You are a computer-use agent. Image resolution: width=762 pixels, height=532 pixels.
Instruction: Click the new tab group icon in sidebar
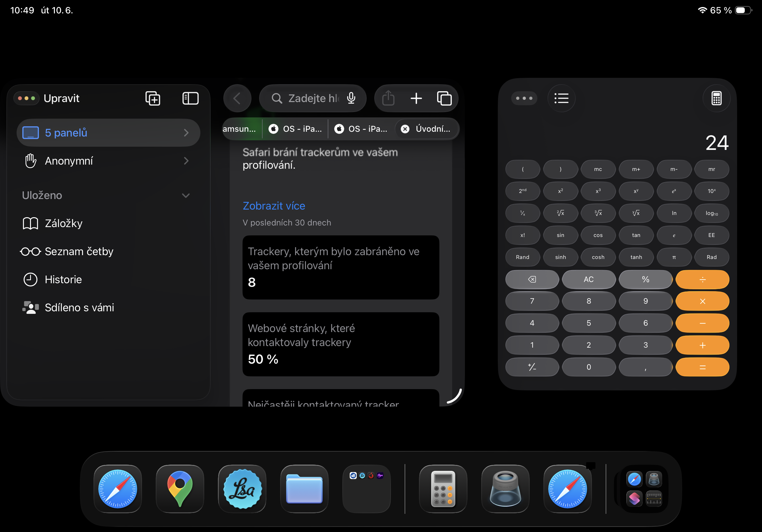(153, 99)
